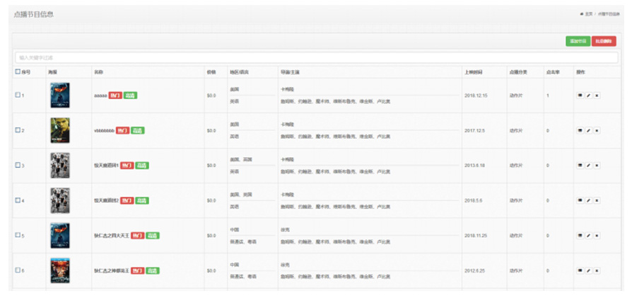Click the view details icon in row 6

580,270
